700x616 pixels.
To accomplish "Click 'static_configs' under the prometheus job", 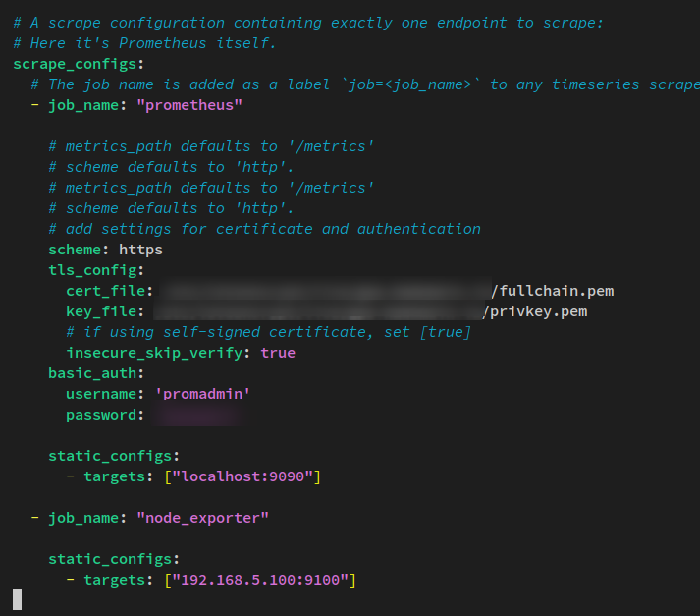I will [x=110, y=456].
